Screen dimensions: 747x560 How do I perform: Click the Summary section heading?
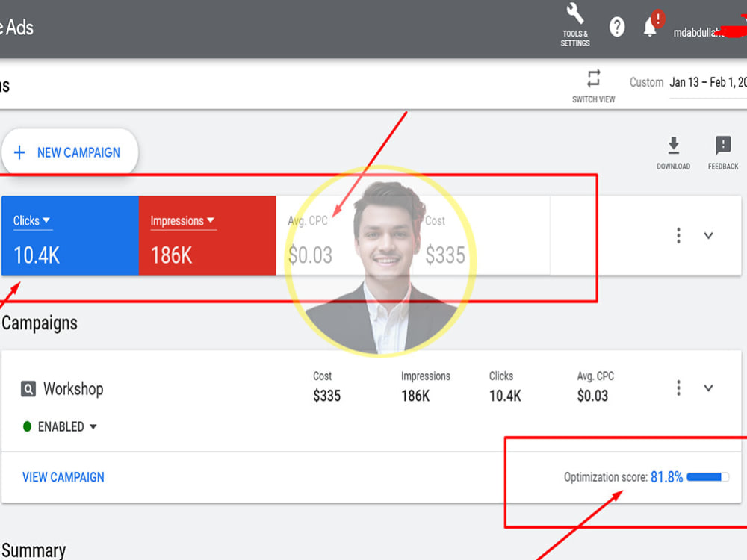pos(34,550)
